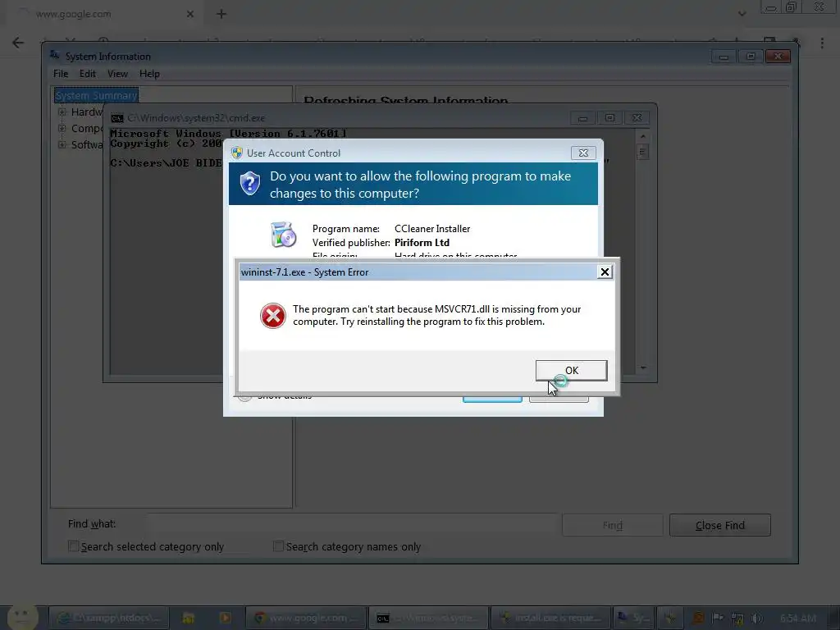Click the System Information window title icon
840x630 pixels.
click(x=55, y=55)
